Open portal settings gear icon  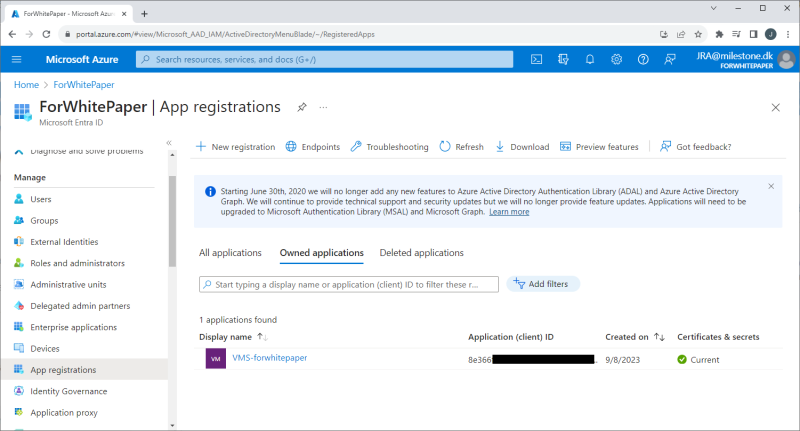click(x=616, y=59)
